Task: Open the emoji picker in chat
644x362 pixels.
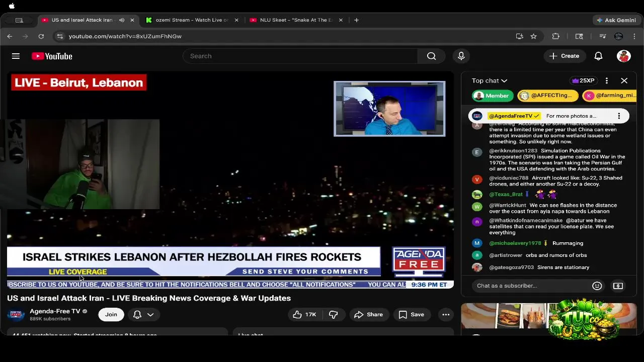Action: click(x=597, y=286)
